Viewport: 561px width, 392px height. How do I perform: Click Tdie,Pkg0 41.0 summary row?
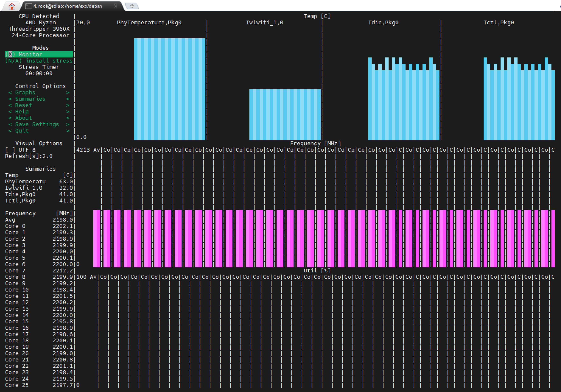point(39,194)
